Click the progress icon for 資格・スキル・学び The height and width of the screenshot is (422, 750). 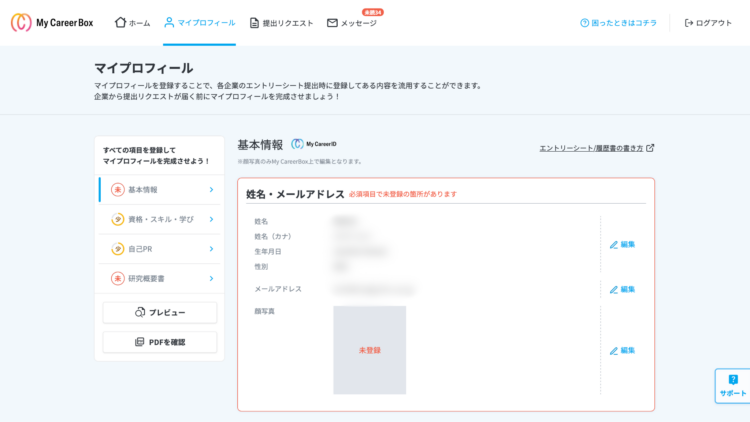tap(118, 219)
